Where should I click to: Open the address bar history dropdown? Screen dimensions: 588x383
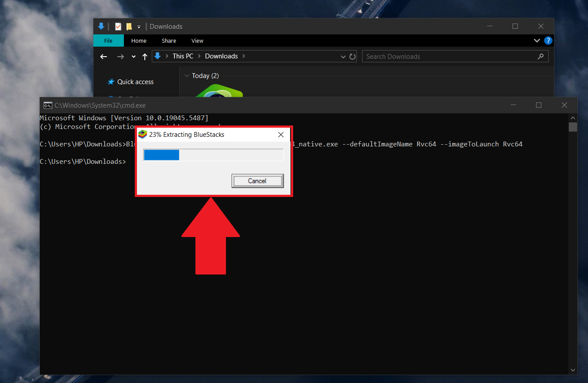pos(343,56)
